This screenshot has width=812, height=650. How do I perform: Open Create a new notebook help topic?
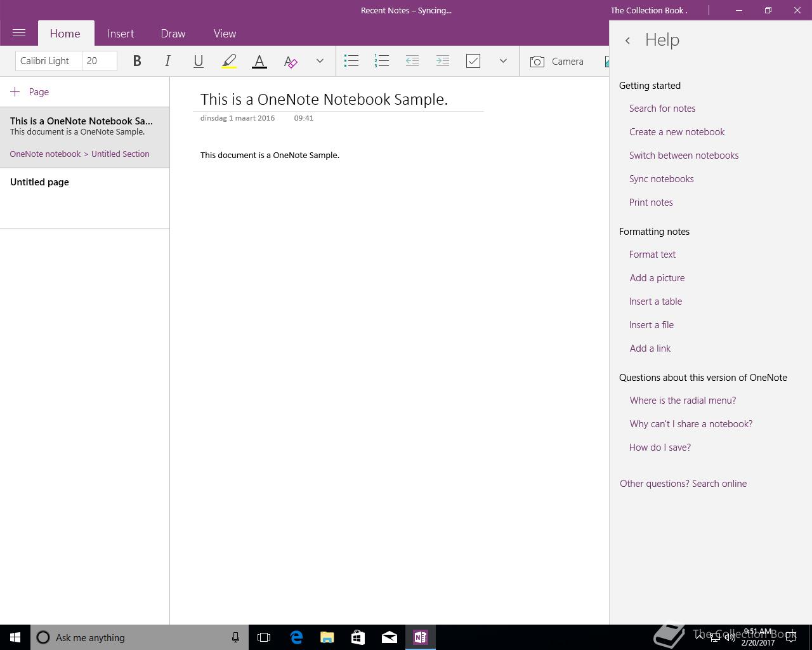[x=677, y=132]
